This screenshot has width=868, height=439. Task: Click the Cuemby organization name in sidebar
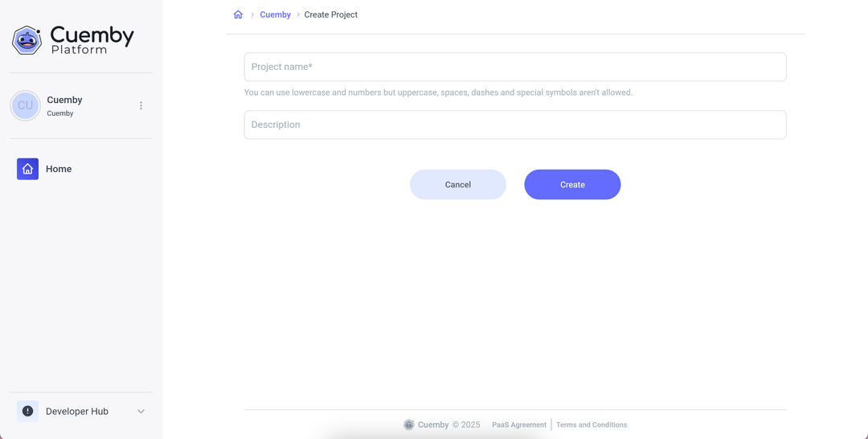(x=64, y=100)
